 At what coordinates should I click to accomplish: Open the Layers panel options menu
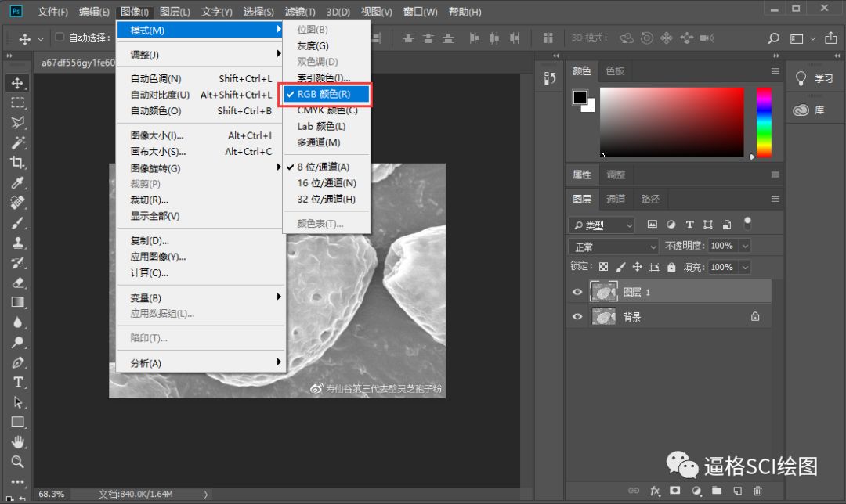pyautogui.click(x=775, y=199)
